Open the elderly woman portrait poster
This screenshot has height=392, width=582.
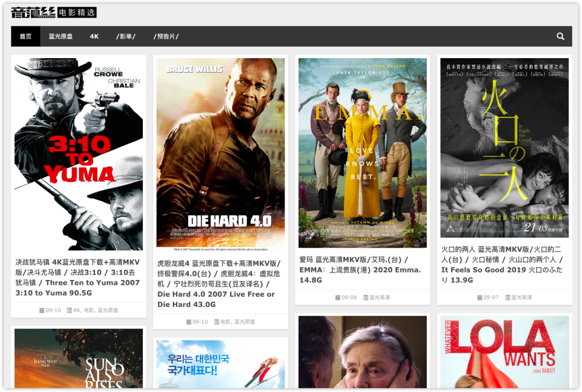(x=363, y=352)
